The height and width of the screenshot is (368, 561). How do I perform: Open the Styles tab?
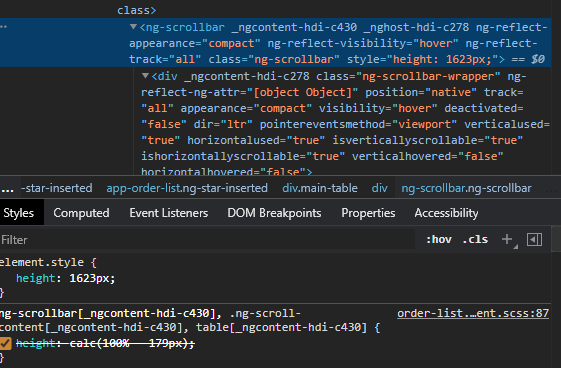(19, 213)
